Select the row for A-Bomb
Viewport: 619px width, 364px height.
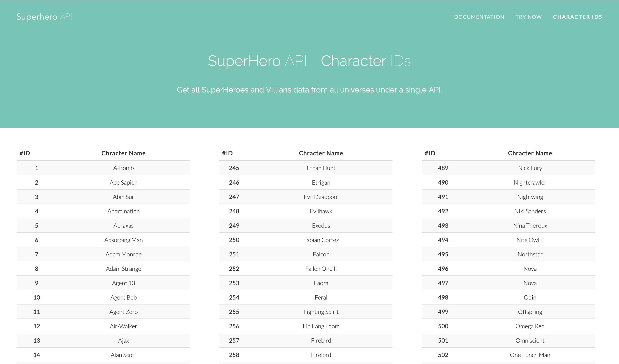coord(123,168)
